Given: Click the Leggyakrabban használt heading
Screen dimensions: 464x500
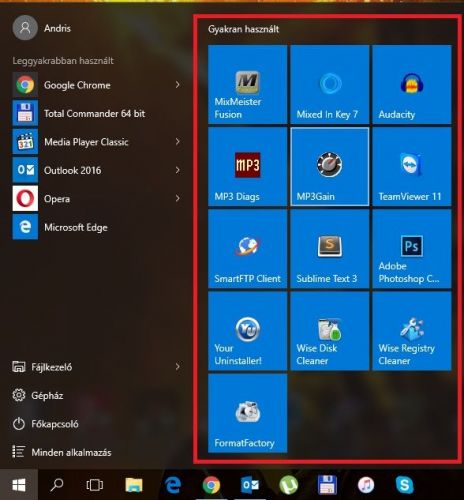Looking at the screenshot, I should [63, 61].
